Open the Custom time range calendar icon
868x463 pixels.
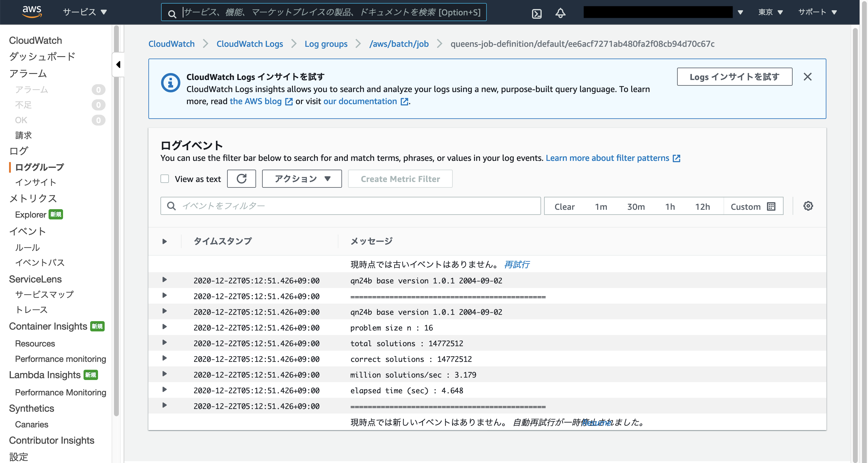(x=771, y=206)
